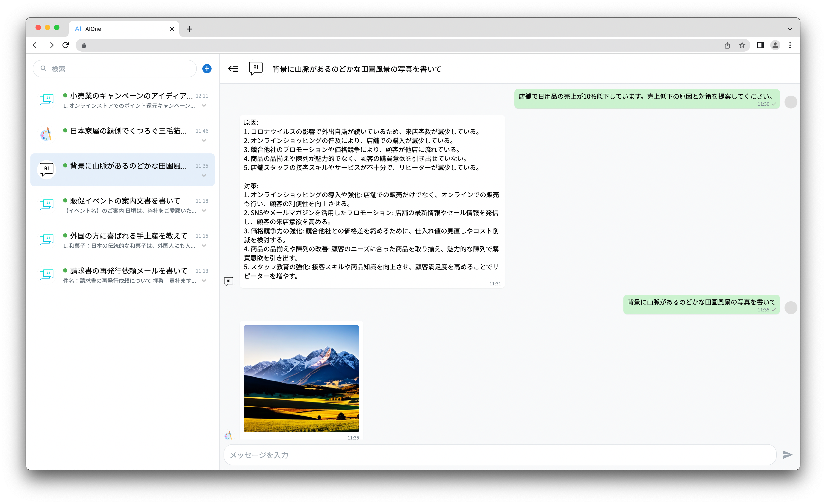Open 外国の方に喜ばれる手土産を教えて conversation
The width and height of the screenshot is (826, 504).
pyautogui.click(x=128, y=236)
